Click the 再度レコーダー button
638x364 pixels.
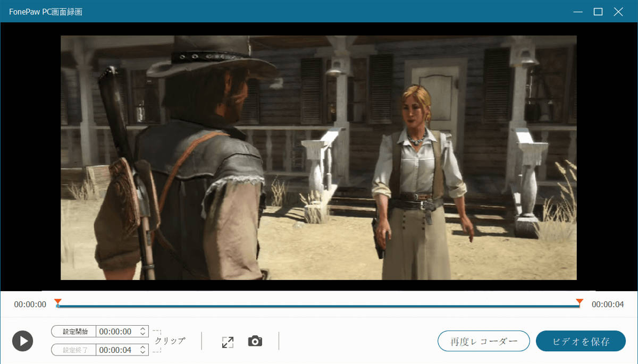pyautogui.click(x=484, y=341)
